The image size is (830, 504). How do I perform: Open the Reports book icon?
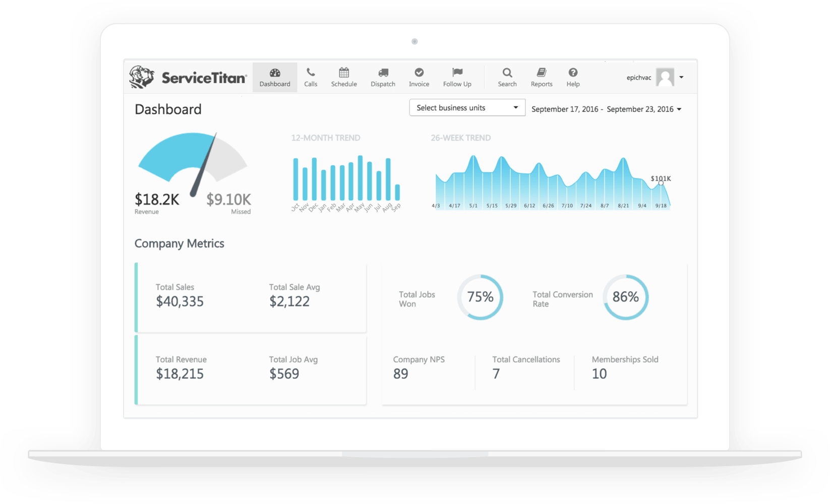click(x=542, y=73)
